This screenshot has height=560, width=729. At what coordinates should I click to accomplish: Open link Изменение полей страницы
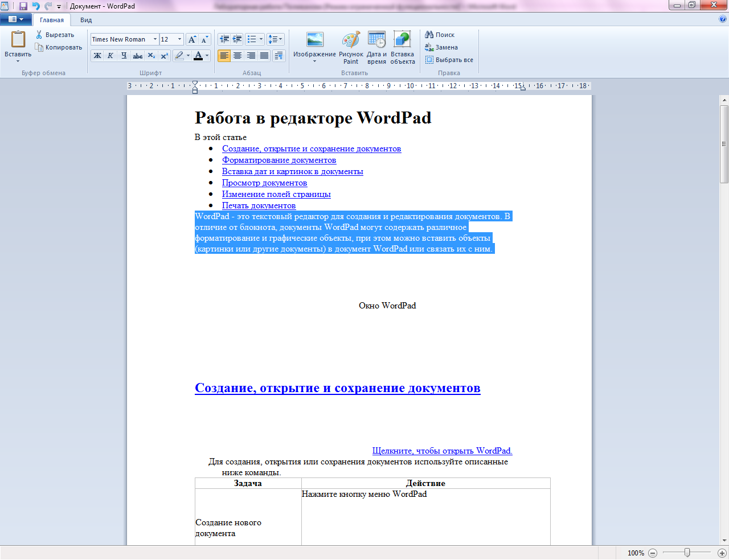coord(276,194)
